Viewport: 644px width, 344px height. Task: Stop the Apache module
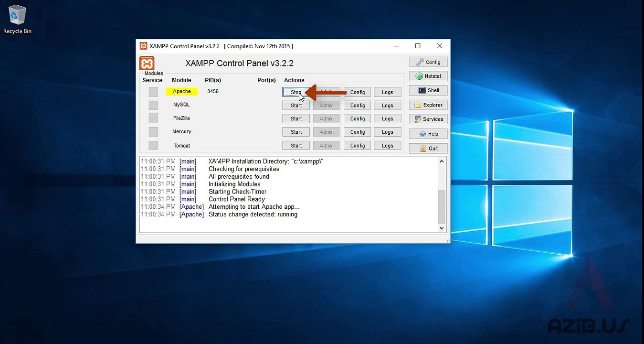[296, 92]
